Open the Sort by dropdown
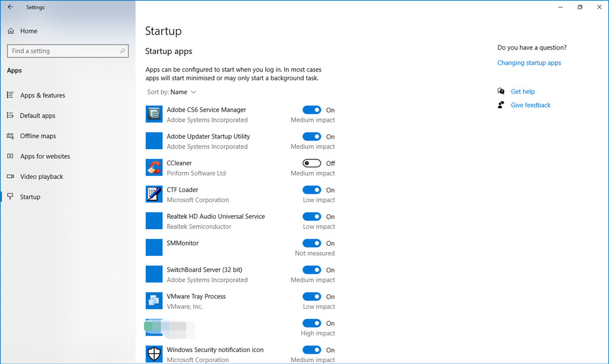This screenshot has width=609, height=364. pyautogui.click(x=171, y=92)
